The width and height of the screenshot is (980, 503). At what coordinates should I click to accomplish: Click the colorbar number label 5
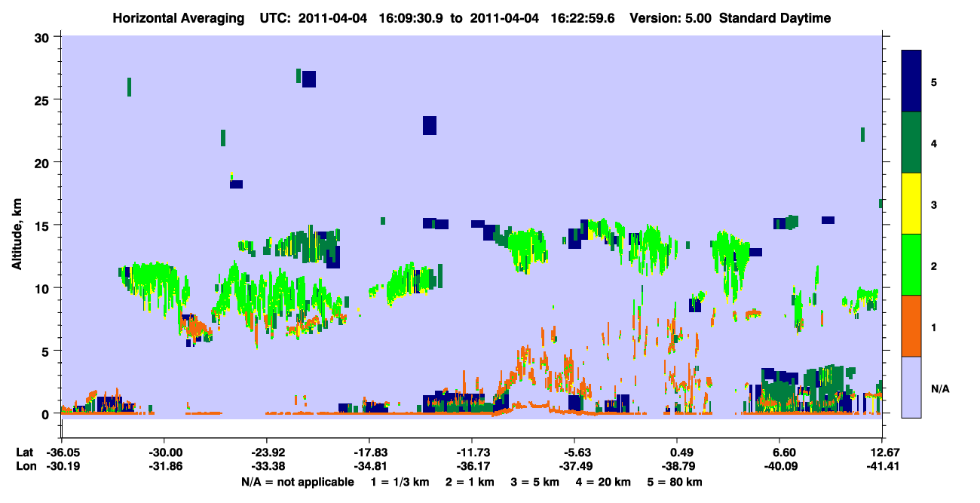[934, 81]
